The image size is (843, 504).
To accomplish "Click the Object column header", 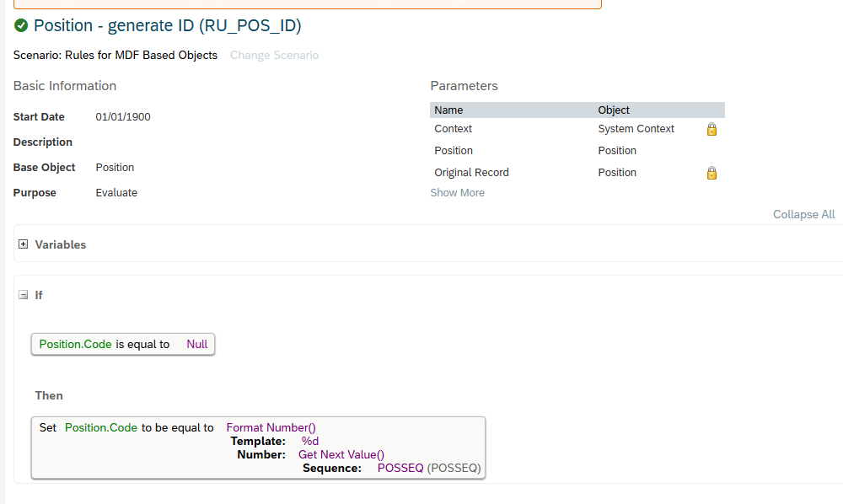I will pos(614,110).
